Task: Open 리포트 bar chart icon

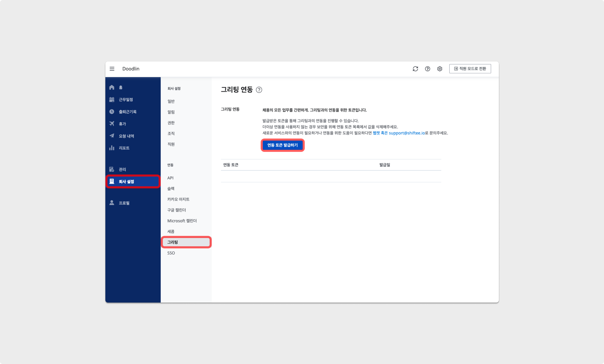Action: click(112, 148)
